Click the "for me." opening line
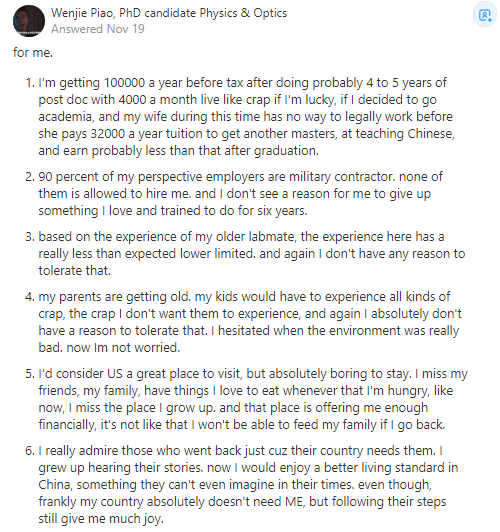Screen dimensions: 500x532 click(x=33, y=53)
